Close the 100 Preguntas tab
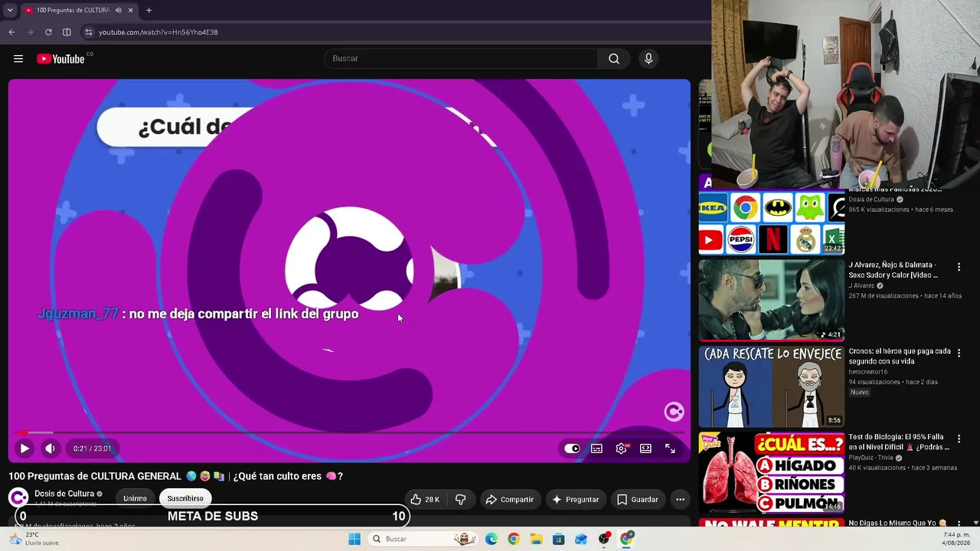The image size is (980, 551). click(130, 10)
